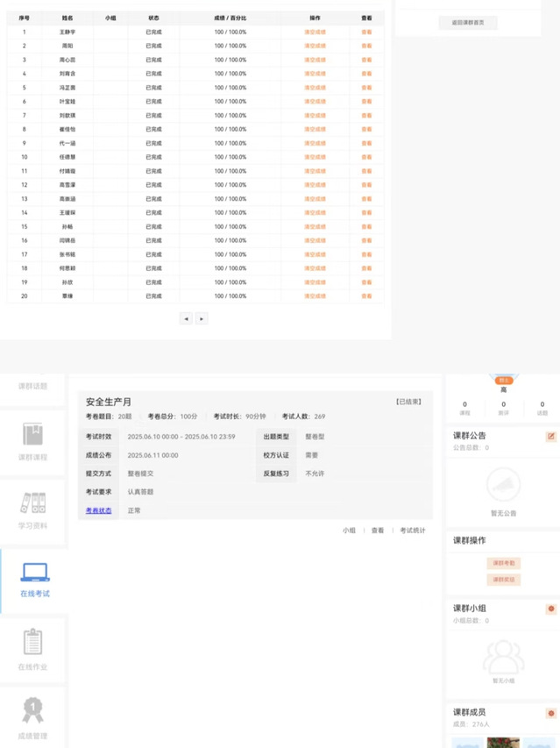Click 清空成绩 for 王静宇
Screen dimensions: 560x748
click(x=315, y=32)
